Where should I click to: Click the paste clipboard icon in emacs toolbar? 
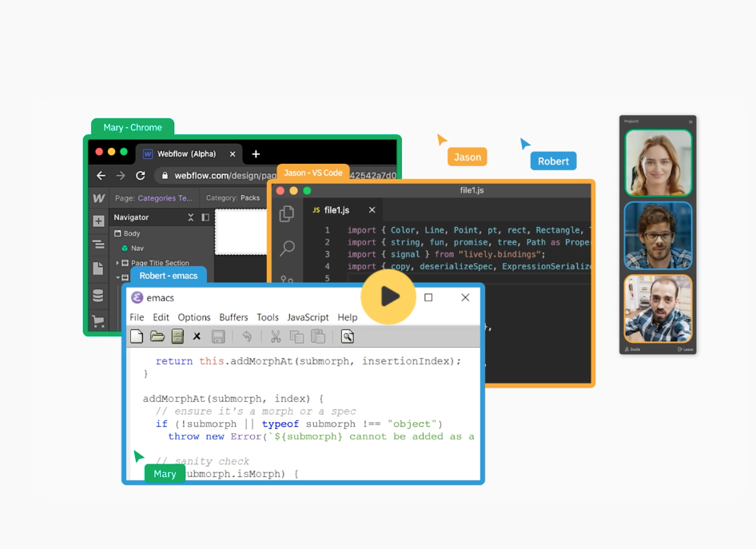tap(318, 336)
